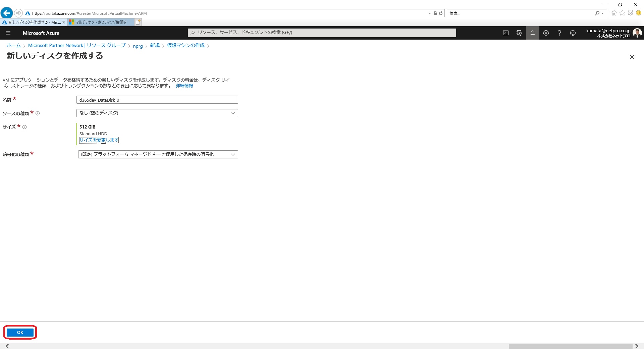Open the feedback smiley icon

pos(573,33)
